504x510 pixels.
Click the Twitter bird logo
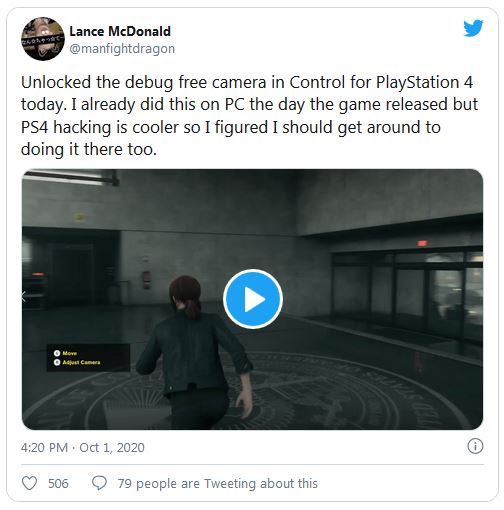[473, 28]
